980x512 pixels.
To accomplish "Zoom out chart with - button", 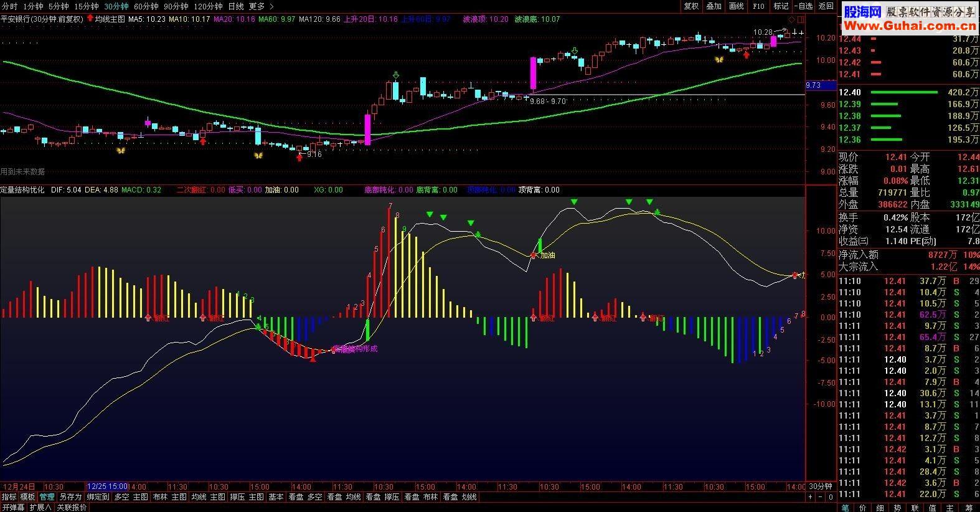I will point(820,497).
